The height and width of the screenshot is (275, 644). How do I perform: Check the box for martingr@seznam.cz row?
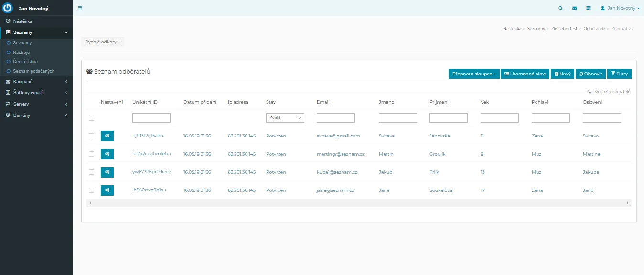point(92,154)
